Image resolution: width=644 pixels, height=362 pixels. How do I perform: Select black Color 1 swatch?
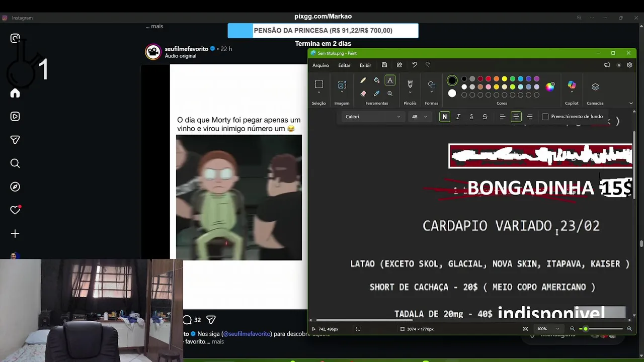[452, 80]
